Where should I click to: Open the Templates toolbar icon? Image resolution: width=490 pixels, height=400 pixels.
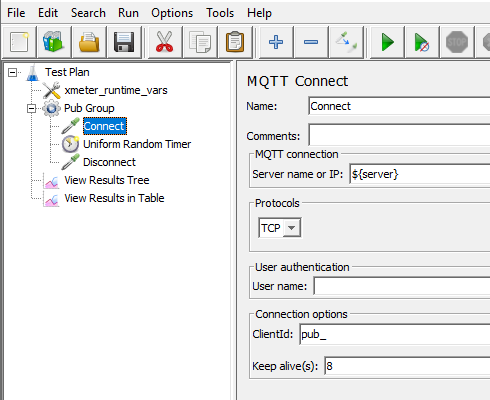(54, 42)
